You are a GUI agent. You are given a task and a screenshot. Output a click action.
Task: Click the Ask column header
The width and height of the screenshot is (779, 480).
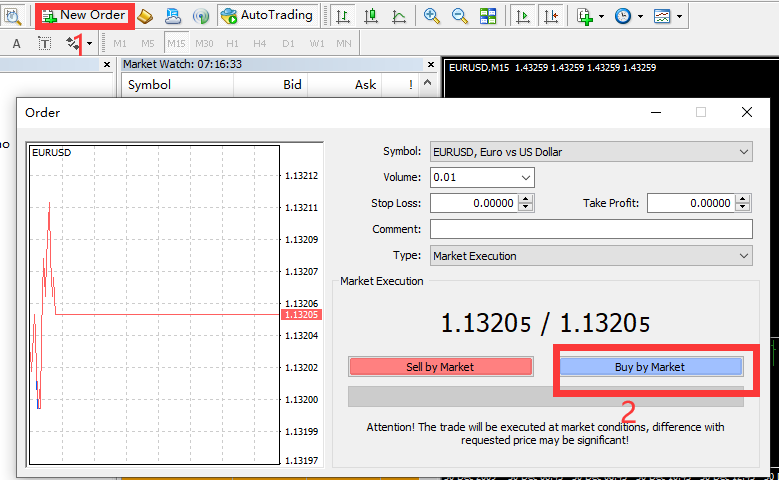(343, 85)
